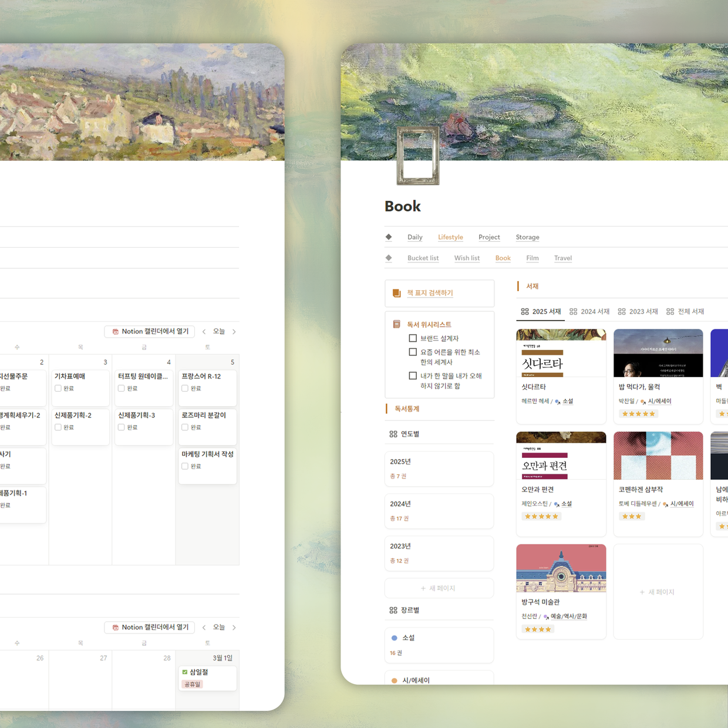Open the 소설 genre card
The width and height of the screenshot is (728, 728).
click(439, 645)
